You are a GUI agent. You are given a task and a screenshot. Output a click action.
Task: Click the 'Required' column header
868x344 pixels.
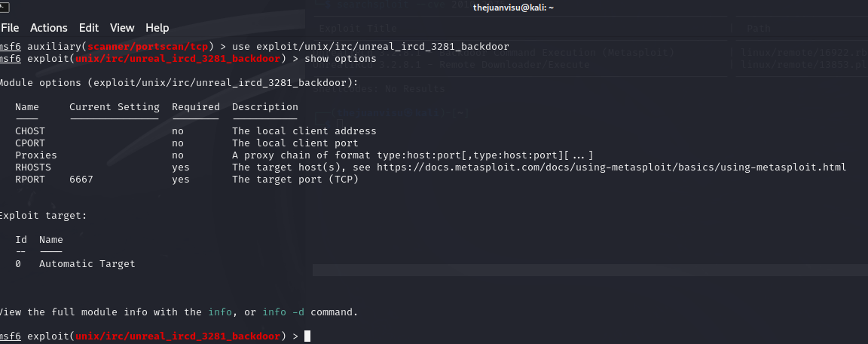click(x=196, y=107)
